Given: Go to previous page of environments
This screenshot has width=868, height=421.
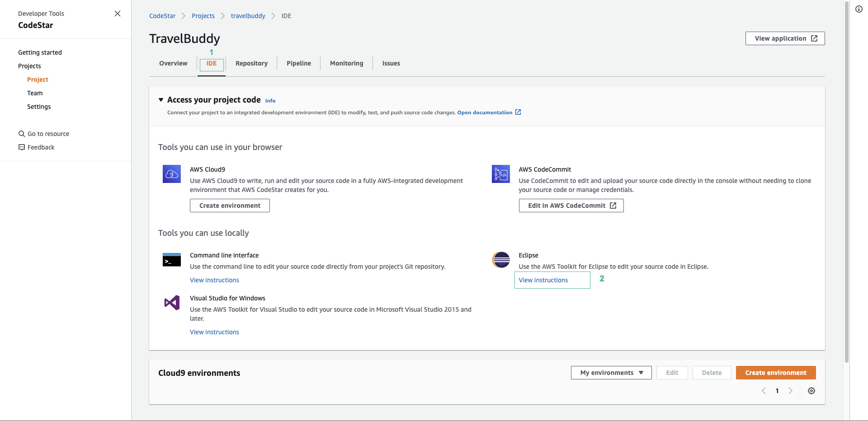Looking at the screenshot, I should (764, 391).
